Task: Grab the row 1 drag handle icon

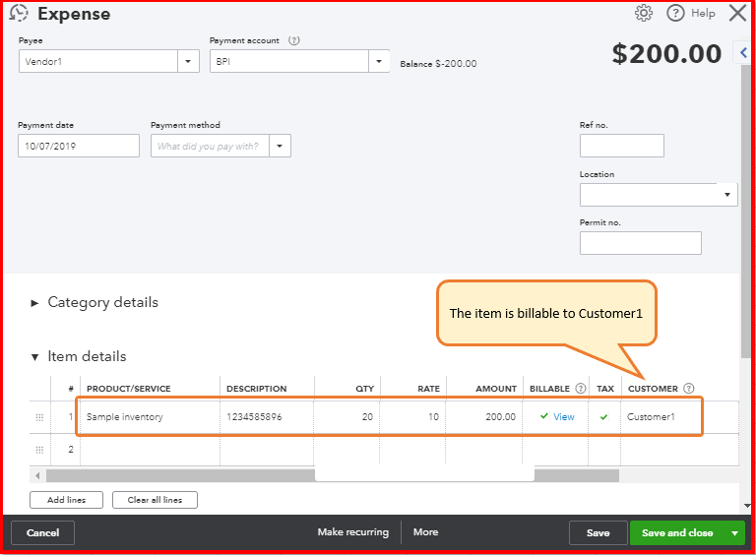Action: tap(39, 417)
